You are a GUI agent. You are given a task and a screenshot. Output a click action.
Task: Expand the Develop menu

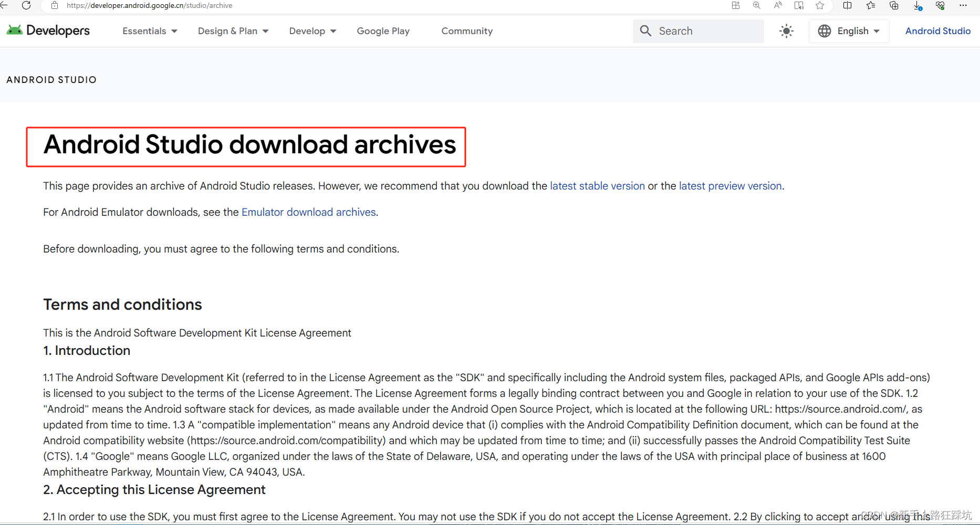coord(312,31)
